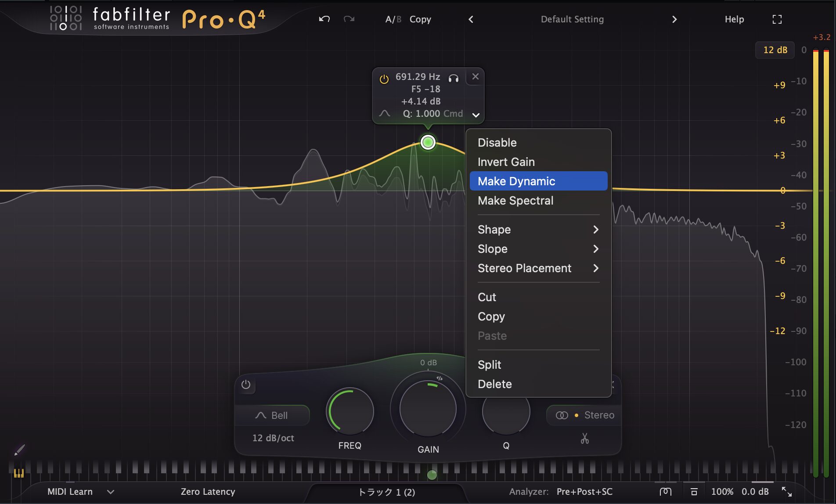This screenshot has width=836, height=504.
Task: Choose Disable from the context menu
Action: 538,143
